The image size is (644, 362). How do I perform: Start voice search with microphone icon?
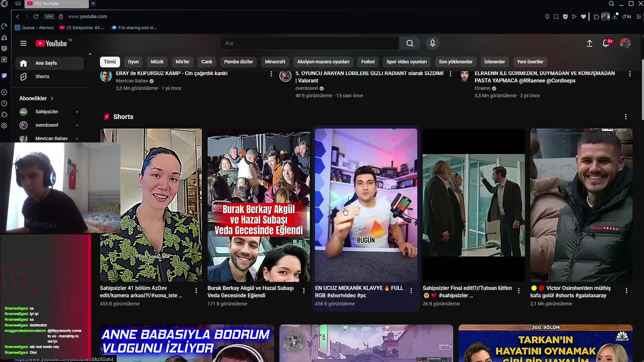pos(432,43)
